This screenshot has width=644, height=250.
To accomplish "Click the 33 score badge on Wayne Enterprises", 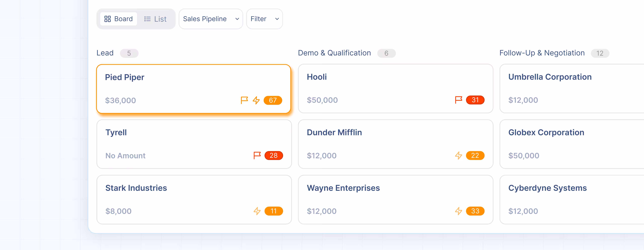I will click(475, 211).
